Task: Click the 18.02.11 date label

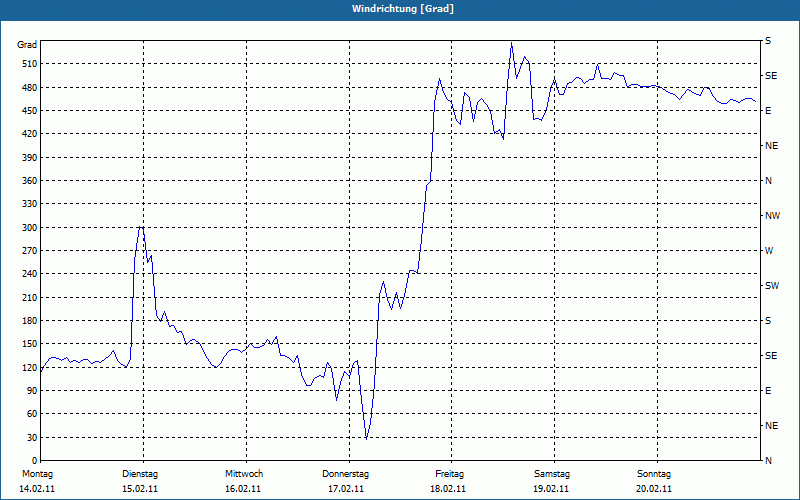Action: (x=449, y=489)
